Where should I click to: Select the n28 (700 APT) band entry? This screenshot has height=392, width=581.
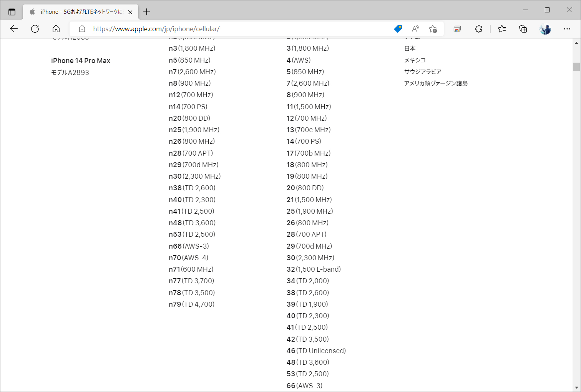point(191,153)
